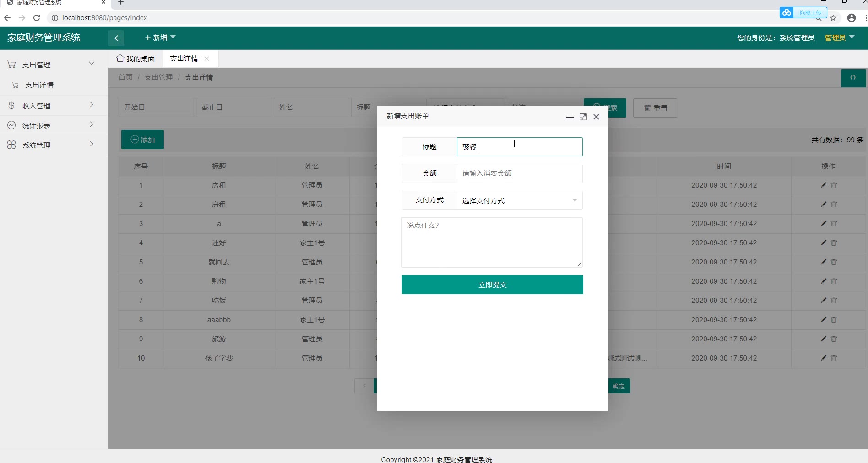Open the 新增 dropdown in header

[160, 38]
